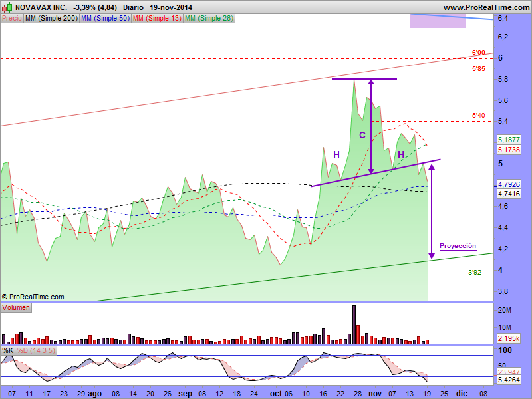Image resolution: width=532 pixels, height=399 pixels.
Task: Open the MM (Simple 50) indicator label
Action: point(106,19)
